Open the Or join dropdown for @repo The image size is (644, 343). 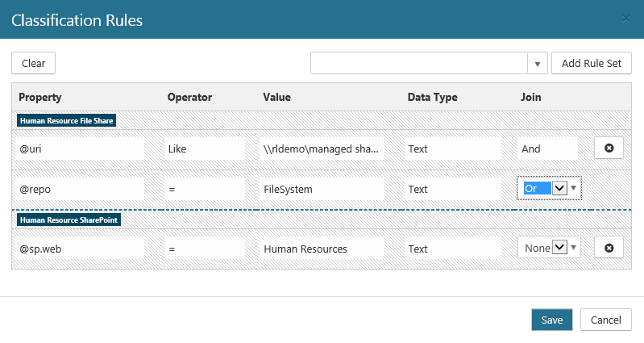559,188
